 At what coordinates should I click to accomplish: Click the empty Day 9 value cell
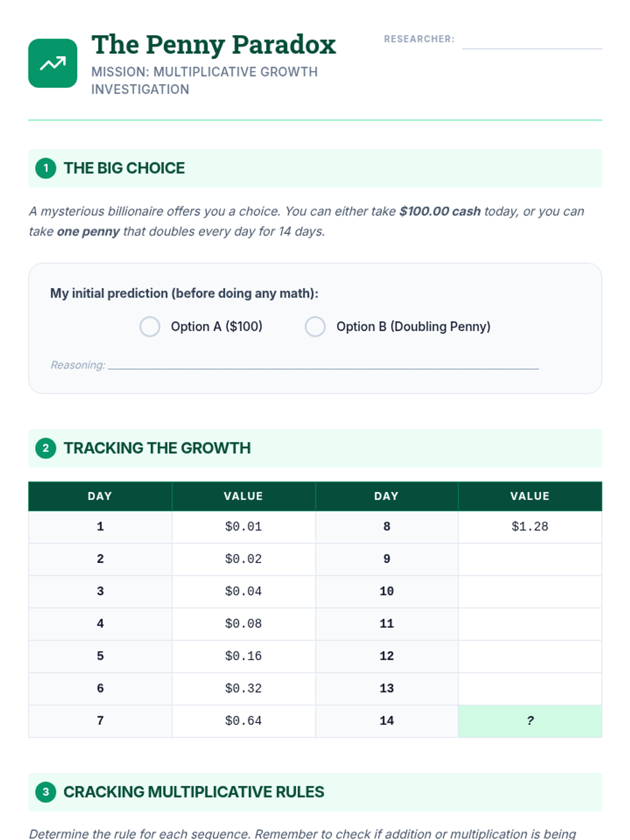[530, 559]
